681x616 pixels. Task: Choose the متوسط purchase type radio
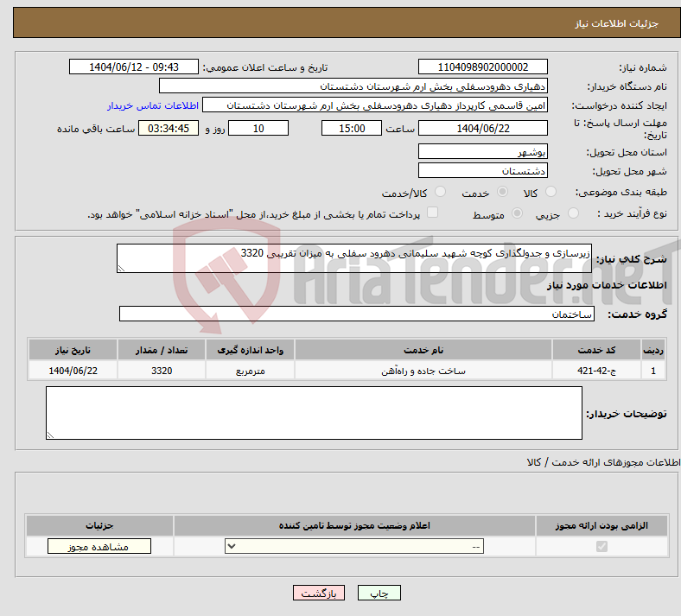[x=518, y=213]
